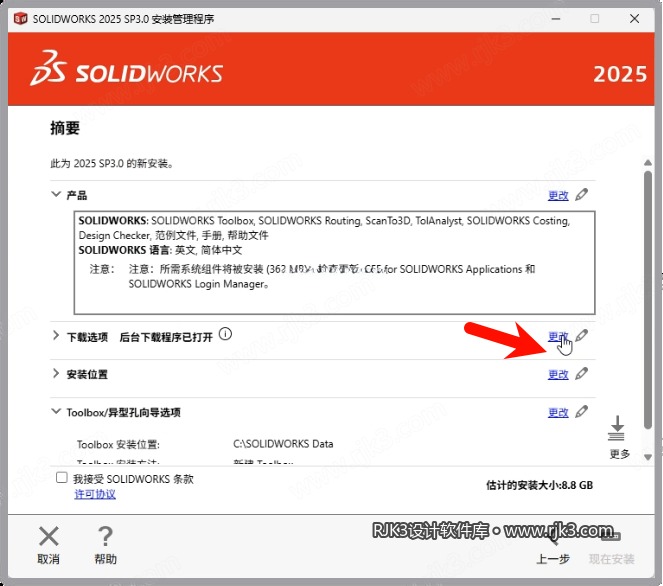Click the info icon next to 后台下载程序已打开
This screenshot has width=663, height=586.
[225, 334]
